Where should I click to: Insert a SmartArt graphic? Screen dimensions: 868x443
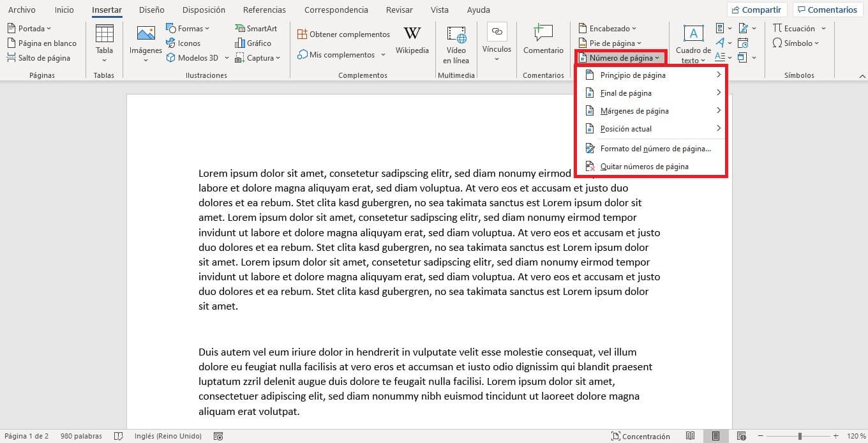click(x=256, y=29)
